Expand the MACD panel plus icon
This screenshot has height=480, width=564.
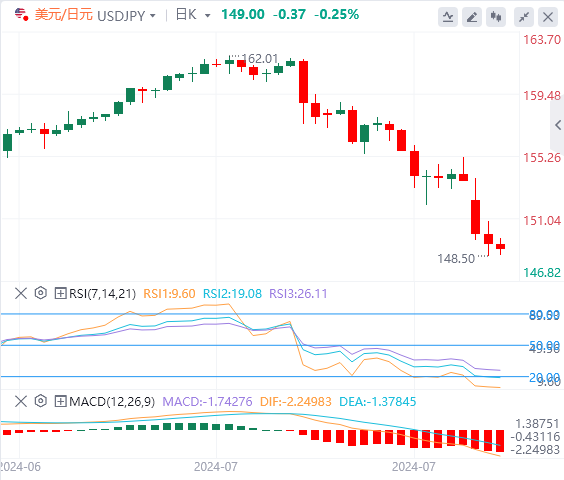point(60,401)
